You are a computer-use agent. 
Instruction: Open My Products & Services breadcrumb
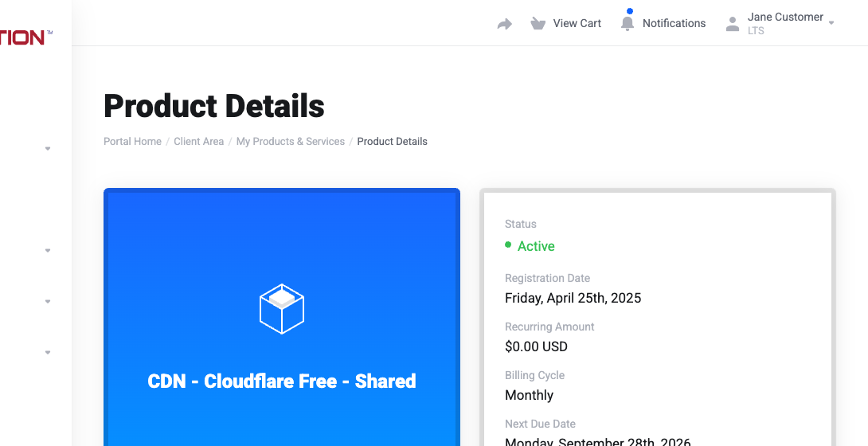coord(291,141)
